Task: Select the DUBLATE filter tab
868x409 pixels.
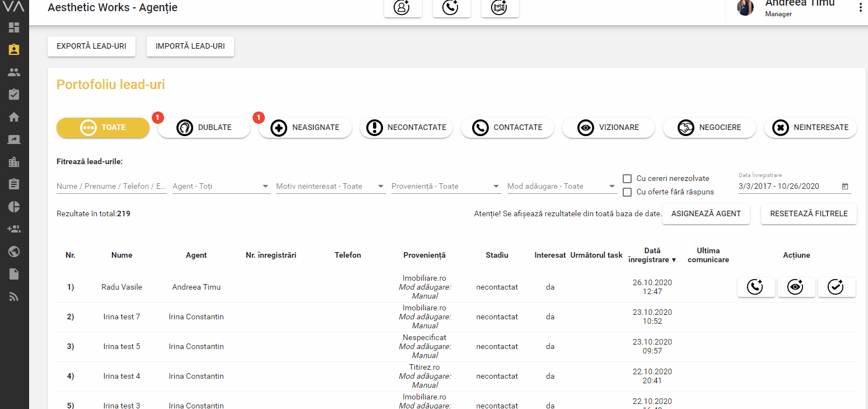Action: 204,127
